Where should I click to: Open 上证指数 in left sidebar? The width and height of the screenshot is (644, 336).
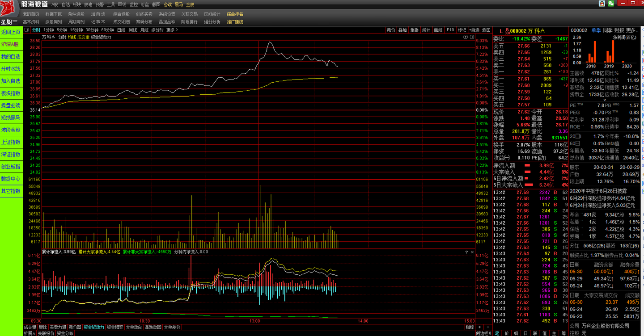click(11, 142)
